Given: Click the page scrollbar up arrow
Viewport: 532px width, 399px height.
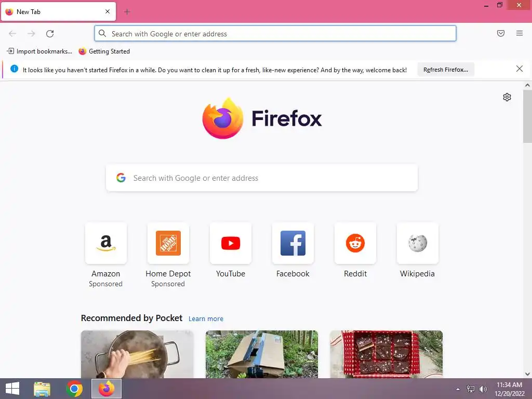Looking at the screenshot, I should point(527,86).
